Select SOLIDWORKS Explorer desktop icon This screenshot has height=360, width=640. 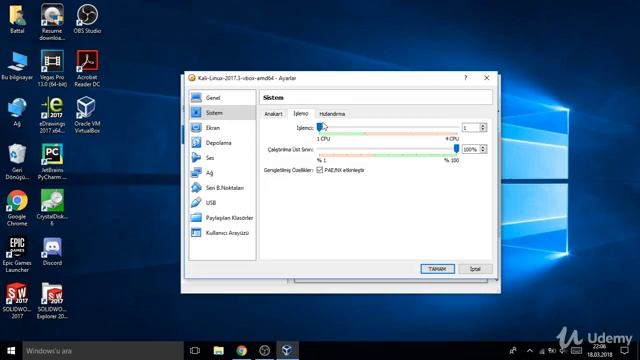(x=52, y=301)
